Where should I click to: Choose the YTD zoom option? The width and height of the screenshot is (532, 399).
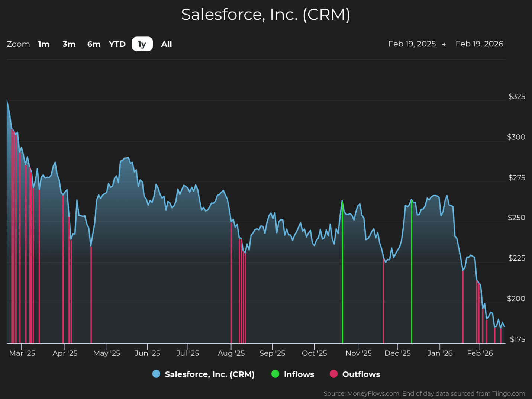[117, 44]
